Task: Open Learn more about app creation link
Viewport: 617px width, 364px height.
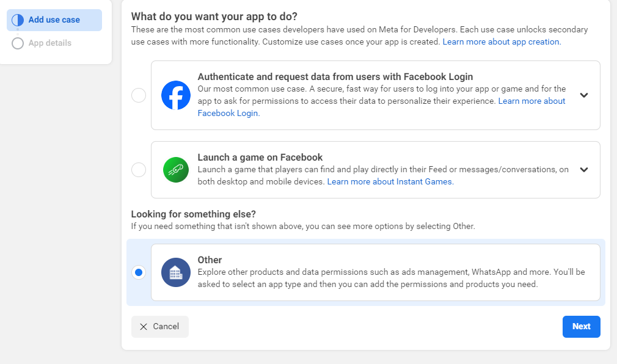Action: point(502,42)
